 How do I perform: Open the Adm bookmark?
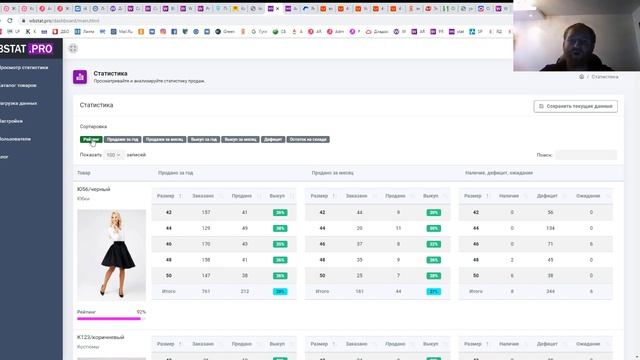(336, 31)
